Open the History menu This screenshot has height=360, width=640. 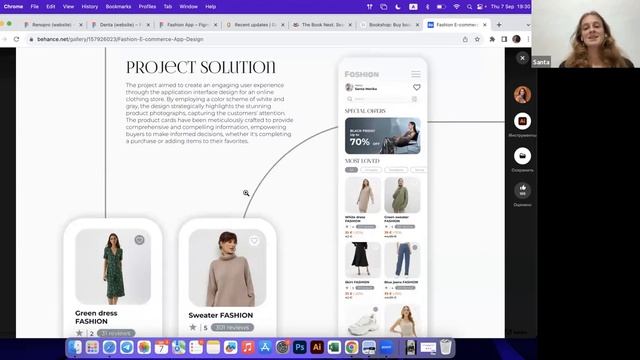point(89,7)
